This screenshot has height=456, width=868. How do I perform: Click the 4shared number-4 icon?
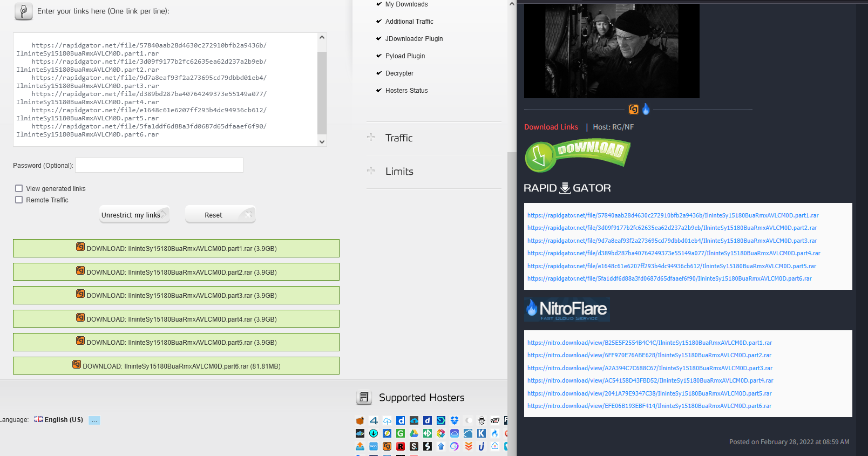(x=374, y=420)
